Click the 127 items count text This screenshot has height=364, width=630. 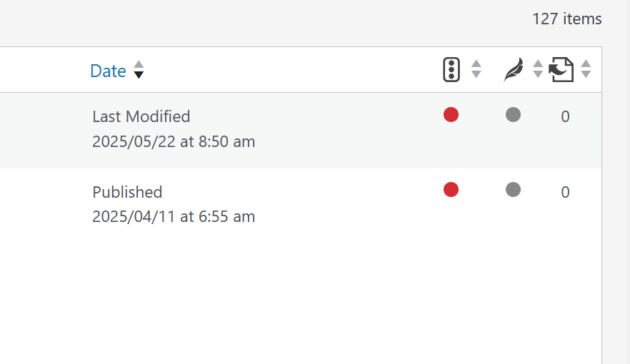tap(566, 19)
